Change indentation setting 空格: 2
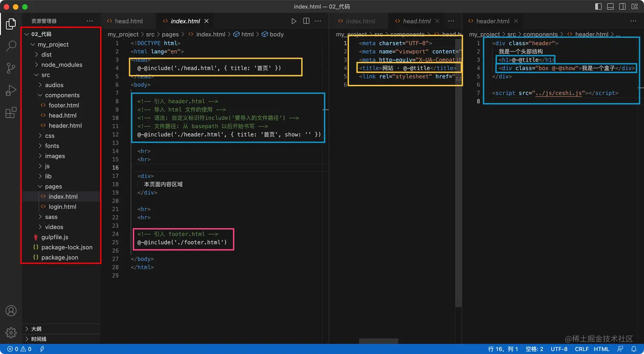 tap(535, 349)
